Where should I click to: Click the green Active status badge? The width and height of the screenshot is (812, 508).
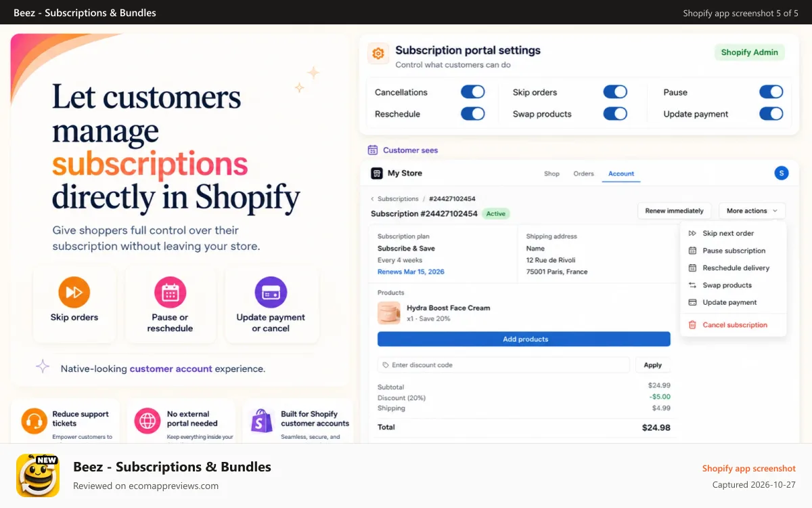pos(496,213)
